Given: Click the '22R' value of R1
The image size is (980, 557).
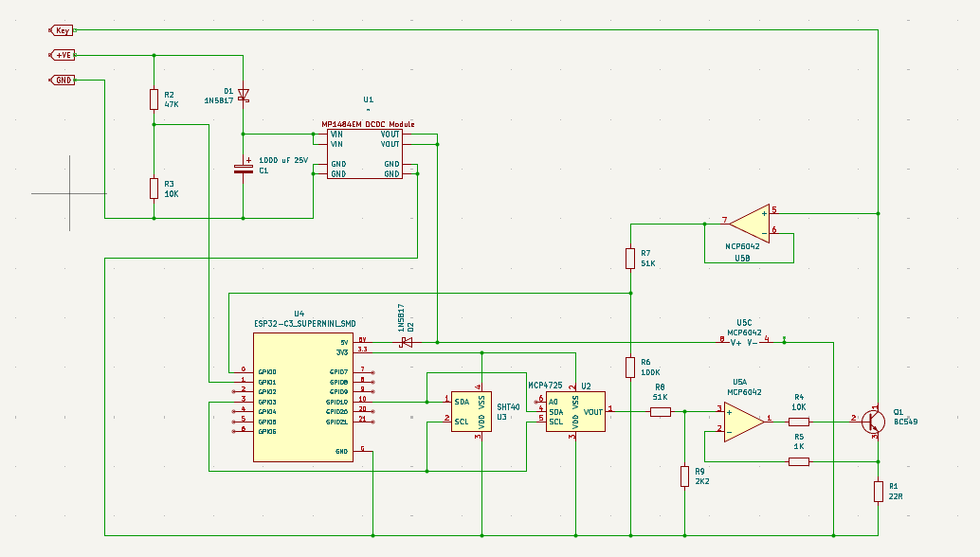Looking at the screenshot, I should pos(895,496).
